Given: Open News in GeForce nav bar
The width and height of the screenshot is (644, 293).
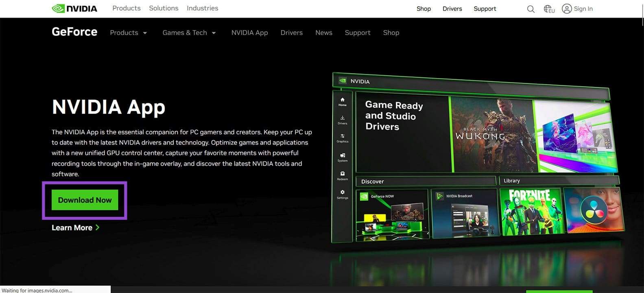Looking at the screenshot, I should 324,33.
